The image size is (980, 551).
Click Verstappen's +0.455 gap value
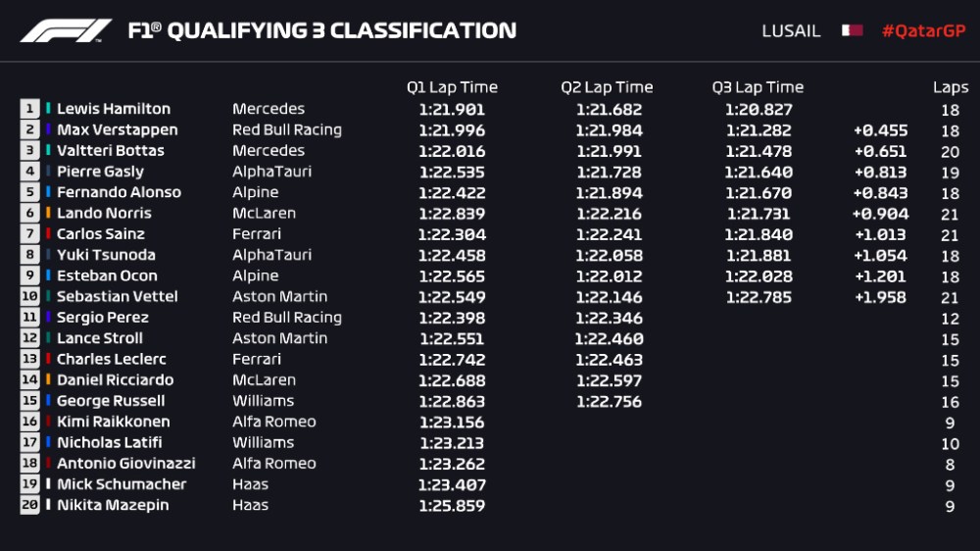click(x=881, y=130)
